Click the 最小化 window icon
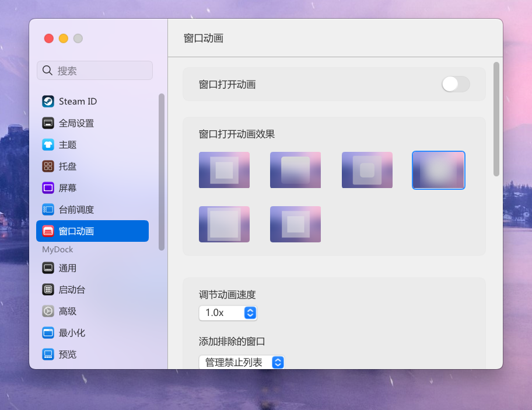 tap(48, 333)
